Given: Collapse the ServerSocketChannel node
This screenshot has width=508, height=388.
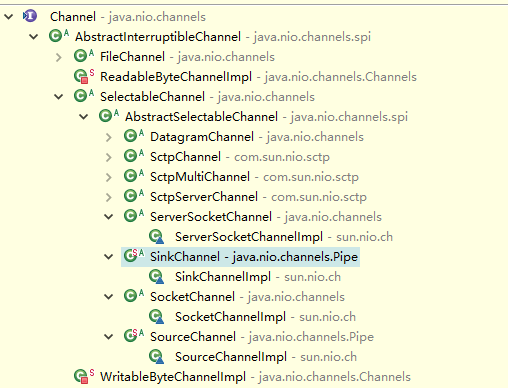Looking at the screenshot, I should [109, 217].
